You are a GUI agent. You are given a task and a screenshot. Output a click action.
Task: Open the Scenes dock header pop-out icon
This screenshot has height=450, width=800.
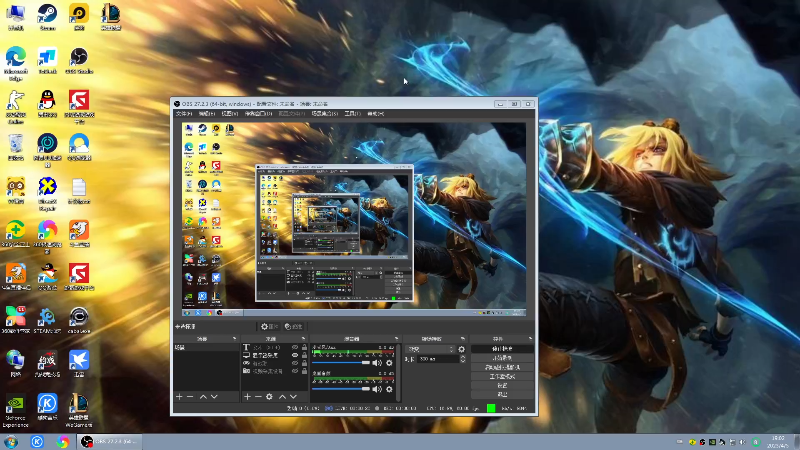pyautogui.click(x=235, y=338)
